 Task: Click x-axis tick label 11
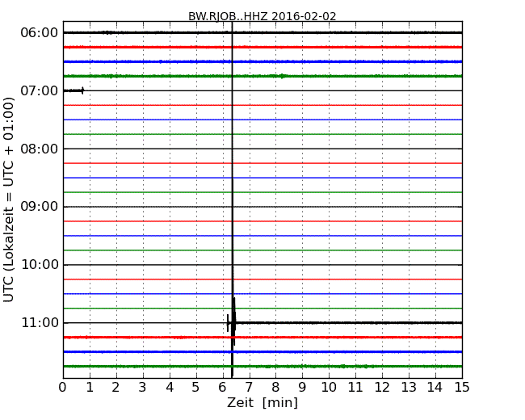pyautogui.click(x=355, y=388)
